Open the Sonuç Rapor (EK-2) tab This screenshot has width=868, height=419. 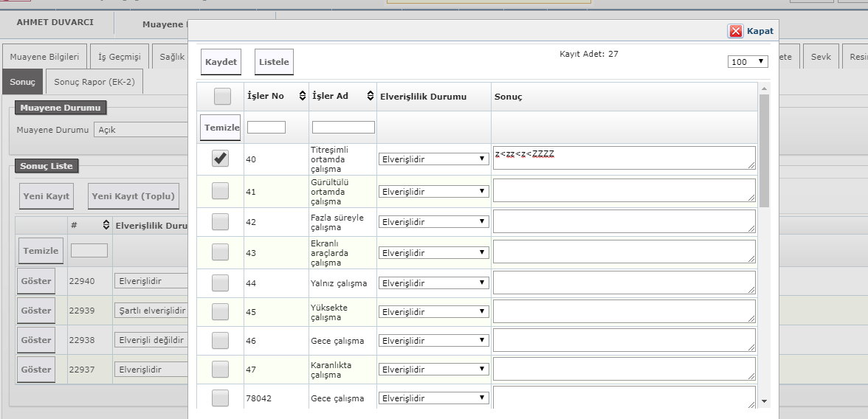tap(94, 82)
